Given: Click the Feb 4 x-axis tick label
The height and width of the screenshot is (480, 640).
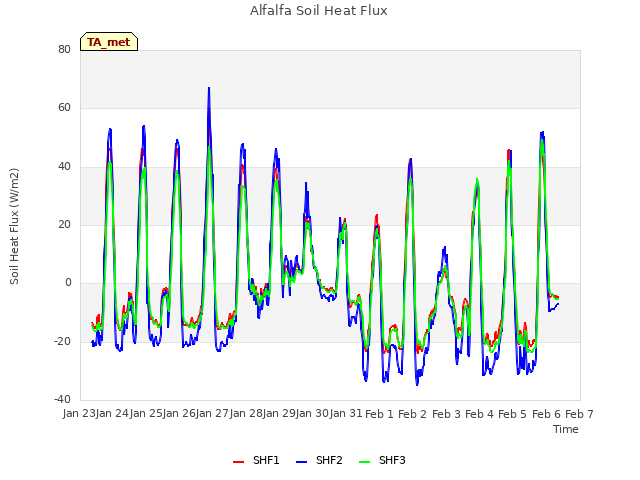Looking at the screenshot, I should [x=479, y=414].
